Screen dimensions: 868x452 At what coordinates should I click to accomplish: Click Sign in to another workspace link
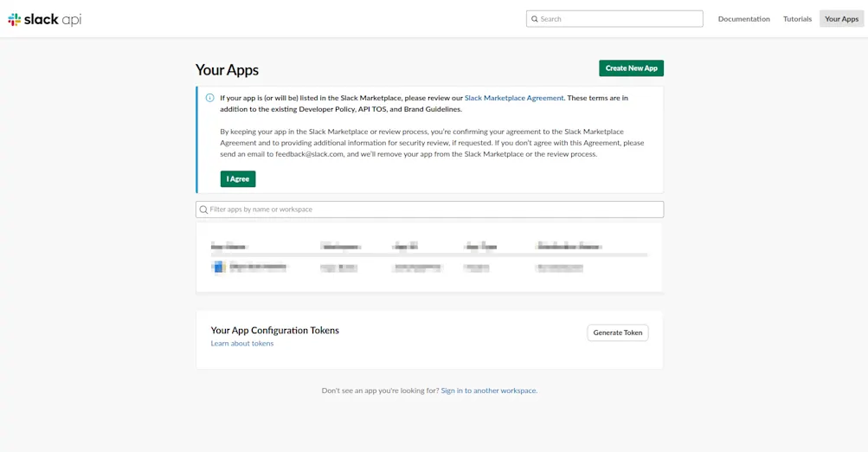pos(488,391)
